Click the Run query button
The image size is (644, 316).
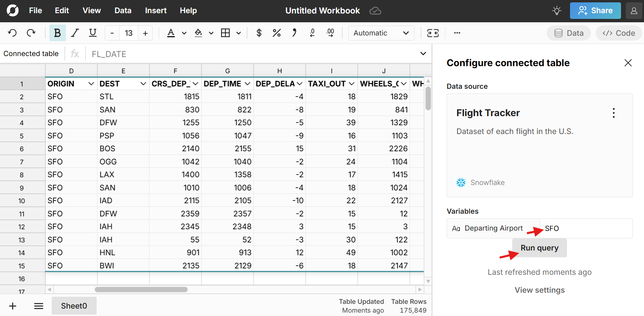click(x=539, y=248)
